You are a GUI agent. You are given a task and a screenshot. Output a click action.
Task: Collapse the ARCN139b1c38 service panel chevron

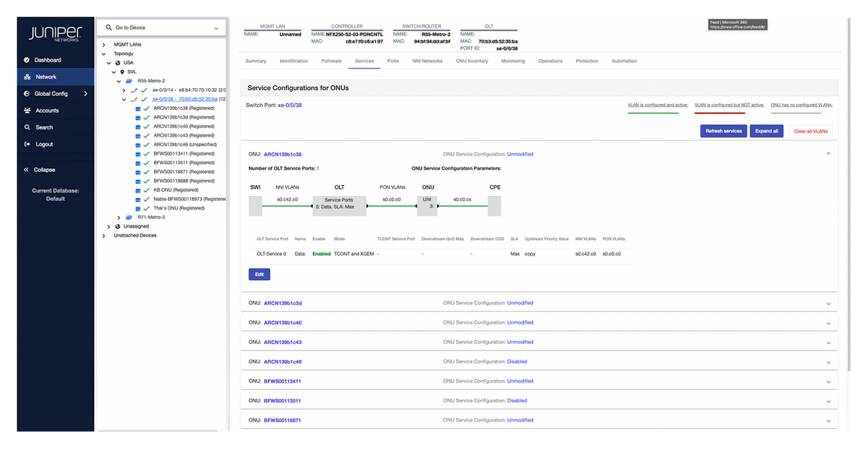(x=828, y=154)
